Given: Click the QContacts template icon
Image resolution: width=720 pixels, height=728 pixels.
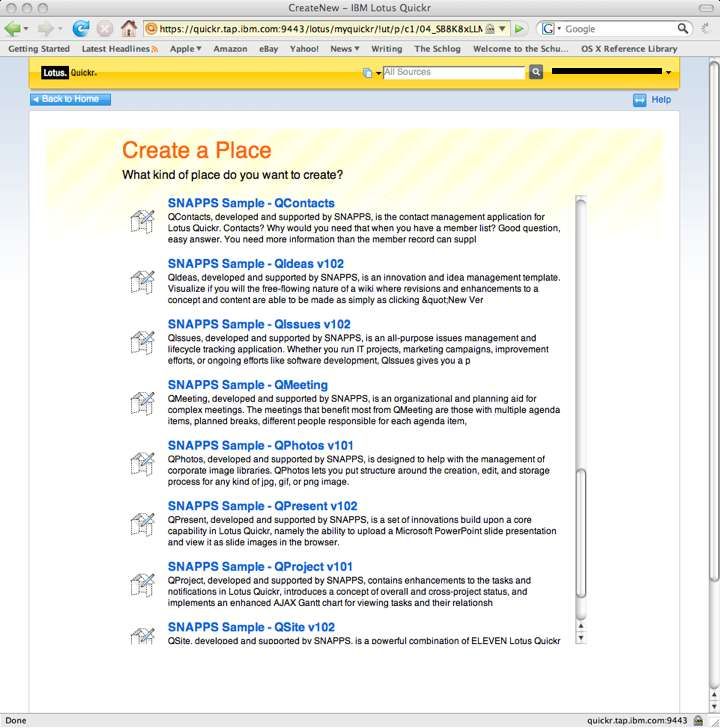Looking at the screenshot, I should click(x=142, y=221).
